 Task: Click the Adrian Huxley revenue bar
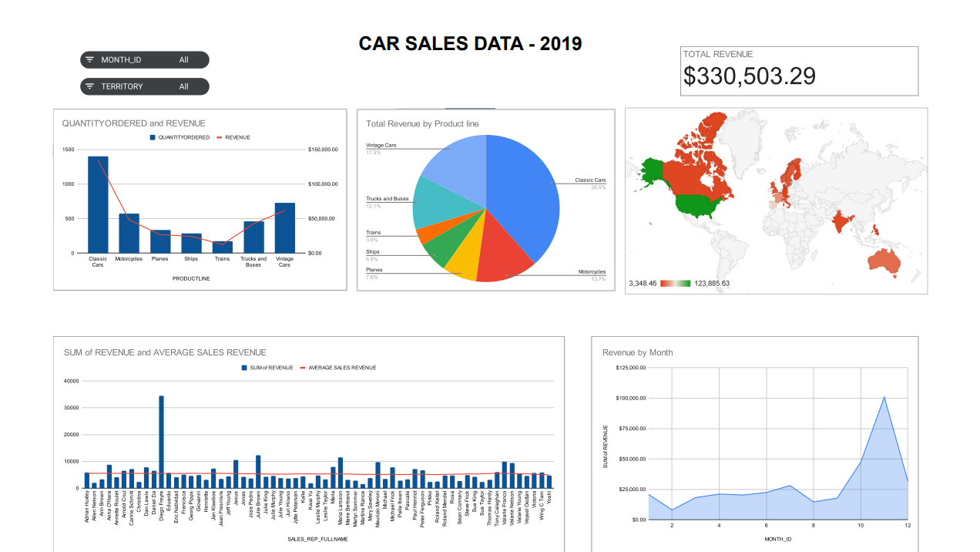coord(87,480)
